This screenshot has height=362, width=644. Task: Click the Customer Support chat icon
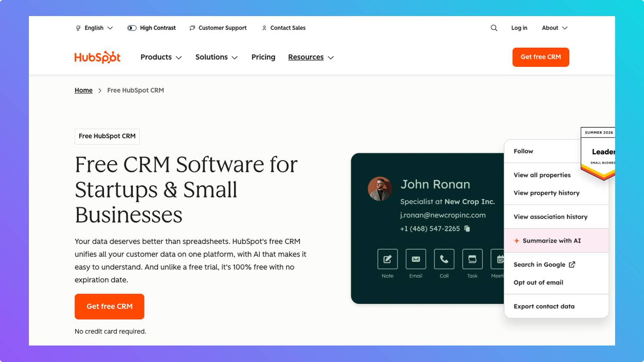click(x=192, y=28)
